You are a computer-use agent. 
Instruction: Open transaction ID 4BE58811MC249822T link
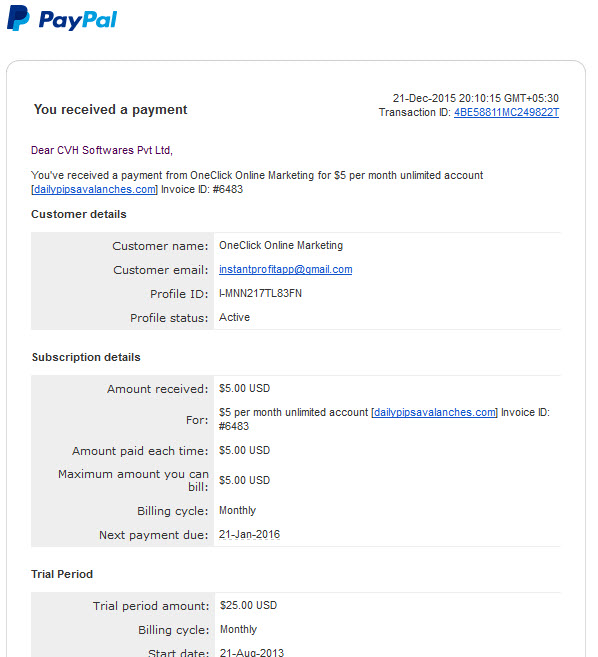(506, 112)
